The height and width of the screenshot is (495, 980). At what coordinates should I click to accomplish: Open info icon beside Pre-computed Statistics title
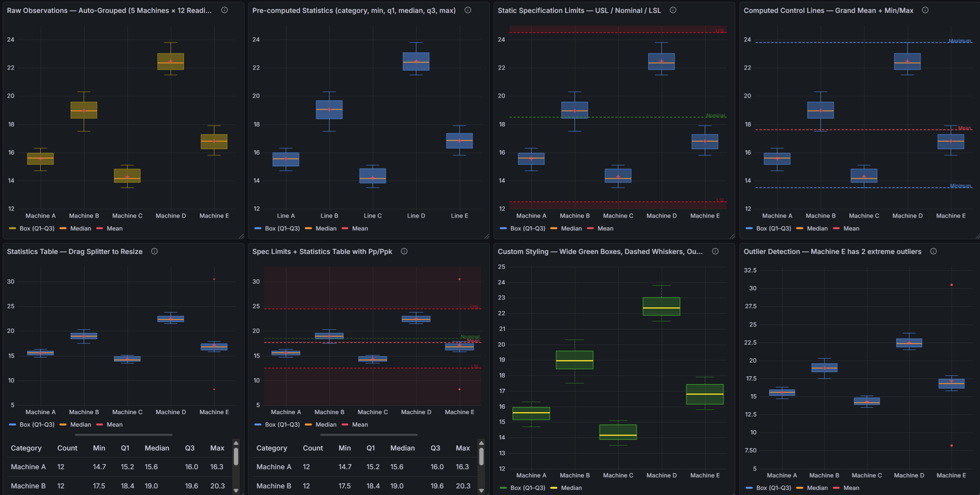tap(468, 10)
